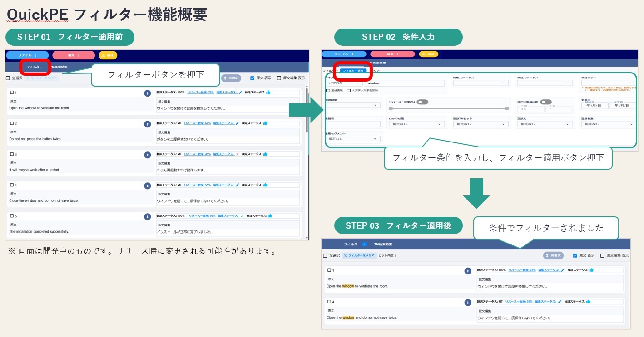644x337 pixels.
Task: Click the text input containing window
Action: coord(405,83)
